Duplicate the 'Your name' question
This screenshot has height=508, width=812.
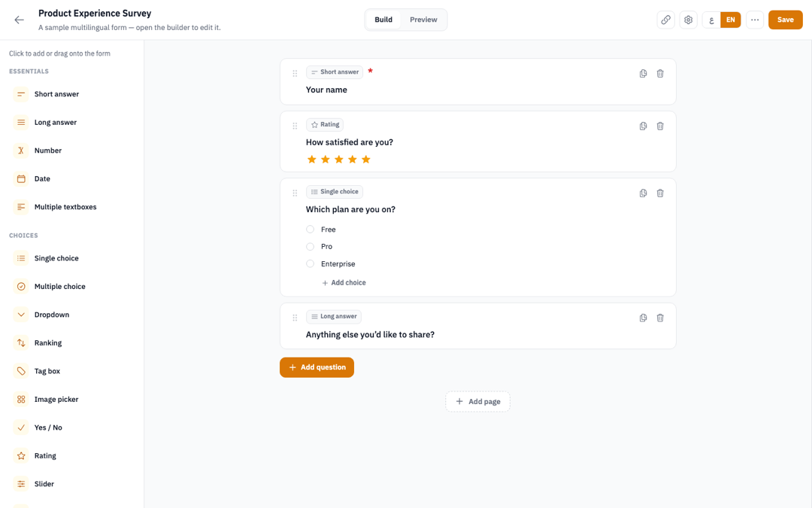click(x=643, y=74)
